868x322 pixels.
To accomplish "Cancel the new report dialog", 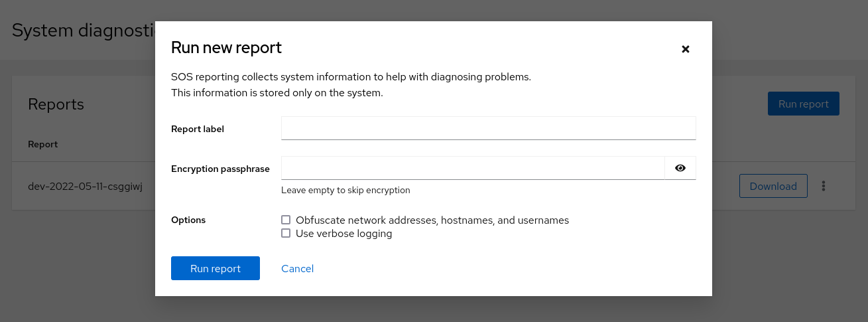I will pyautogui.click(x=297, y=268).
